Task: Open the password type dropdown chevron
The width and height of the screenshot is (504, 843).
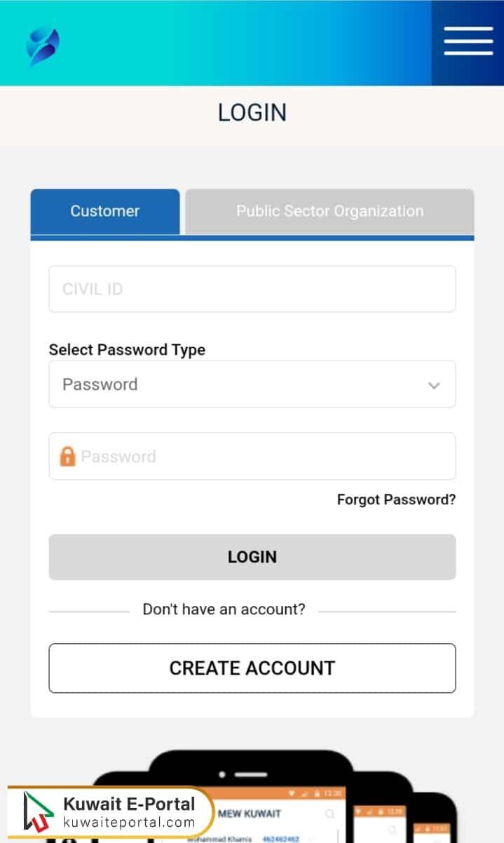Action: pyautogui.click(x=435, y=384)
